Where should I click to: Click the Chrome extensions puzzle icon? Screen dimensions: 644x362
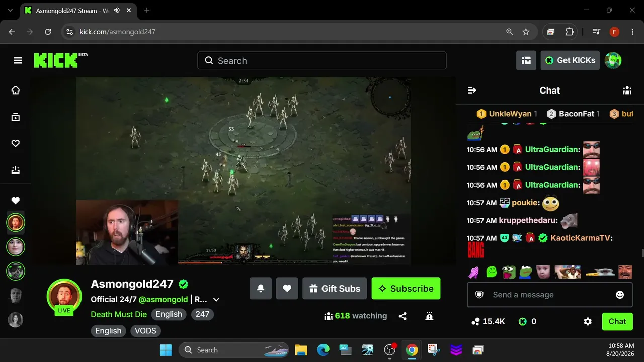(570, 32)
